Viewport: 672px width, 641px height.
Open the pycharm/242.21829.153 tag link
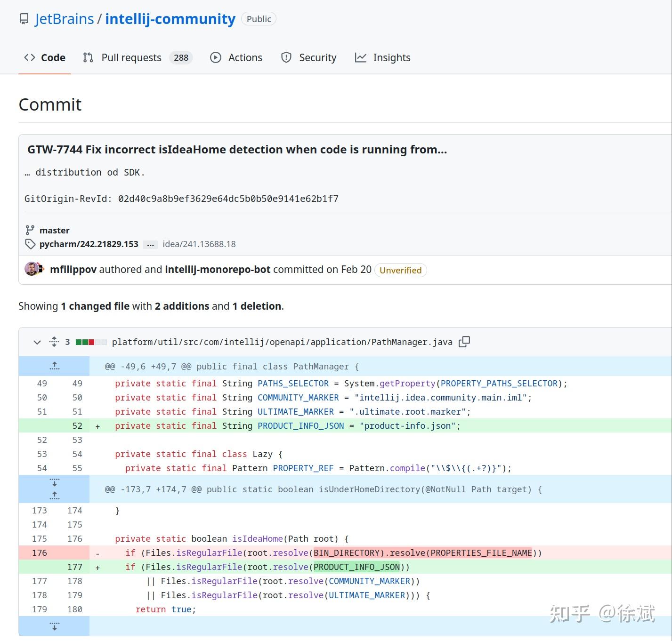click(89, 244)
